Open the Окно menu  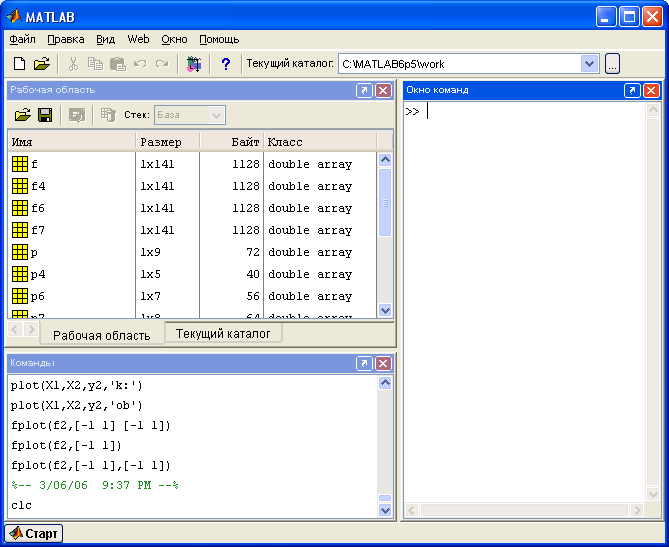click(x=174, y=40)
